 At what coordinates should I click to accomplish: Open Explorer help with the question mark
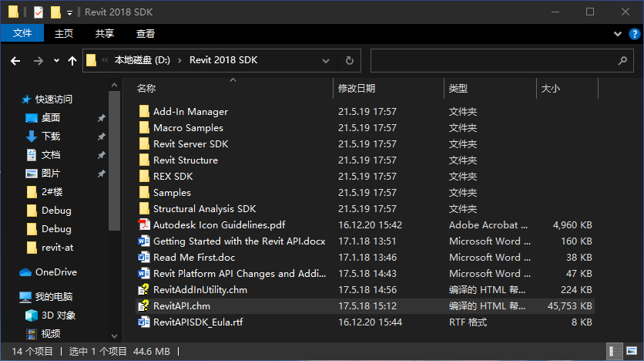point(635,34)
